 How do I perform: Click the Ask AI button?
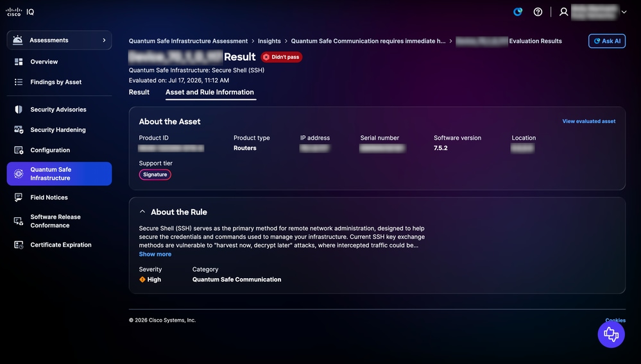pyautogui.click(x=606, y=41)
